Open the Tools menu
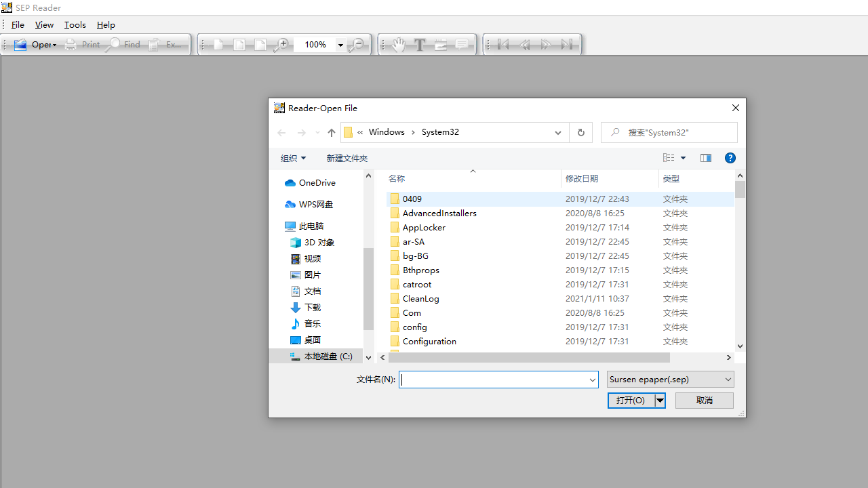Viewport: 868px width, 488px height. click(x=75, y=24)
